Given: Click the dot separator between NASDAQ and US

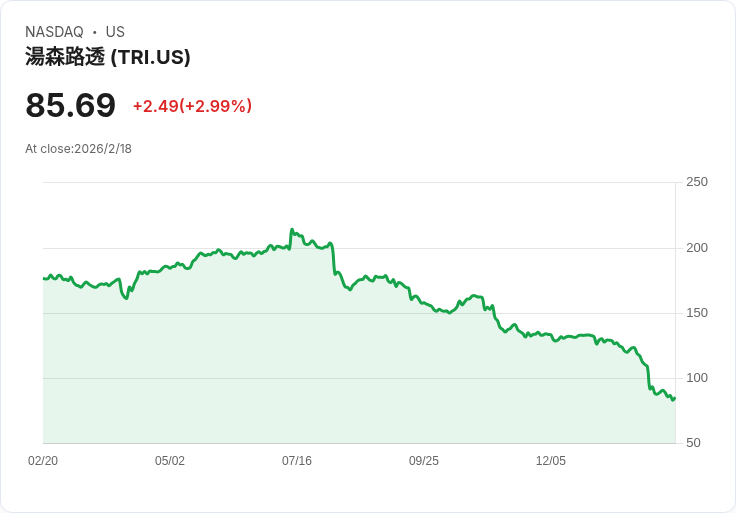Looking at the screenshot, I should tap(94, 32).
